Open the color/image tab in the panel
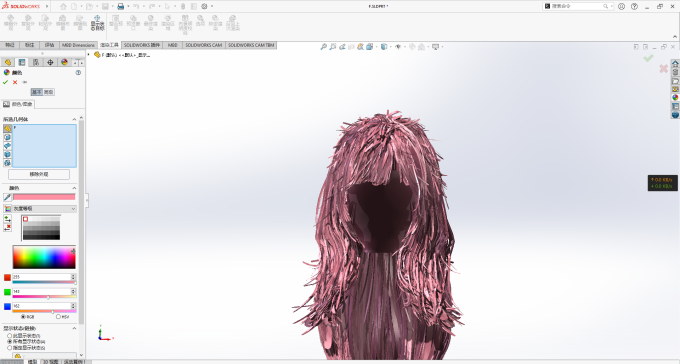 [x=17, y=104]
